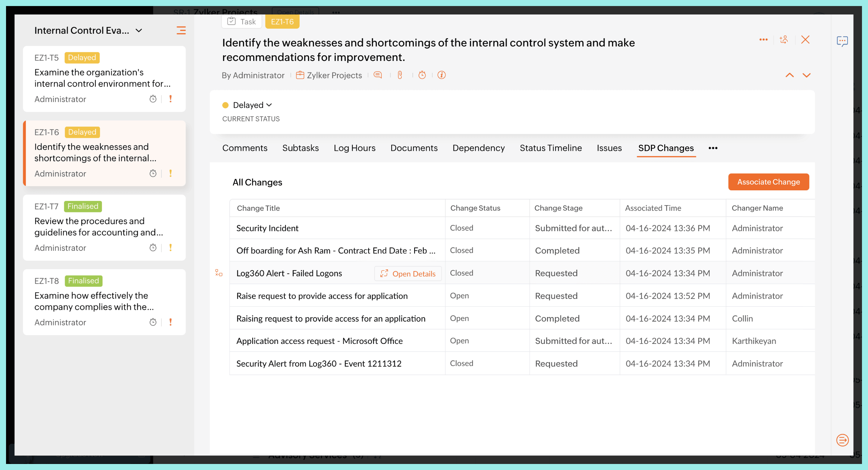Click the add follower user icon
868x470 pixels.
point(784,40)
